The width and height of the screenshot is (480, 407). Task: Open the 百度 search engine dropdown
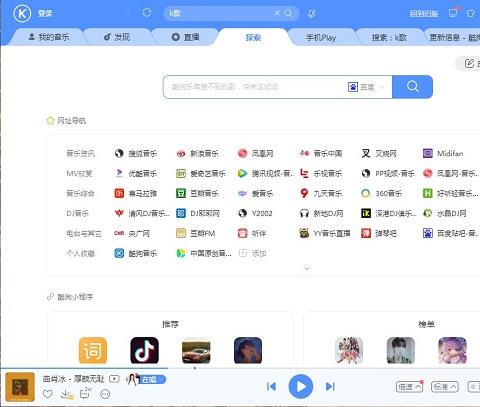(x=366, y=87)
